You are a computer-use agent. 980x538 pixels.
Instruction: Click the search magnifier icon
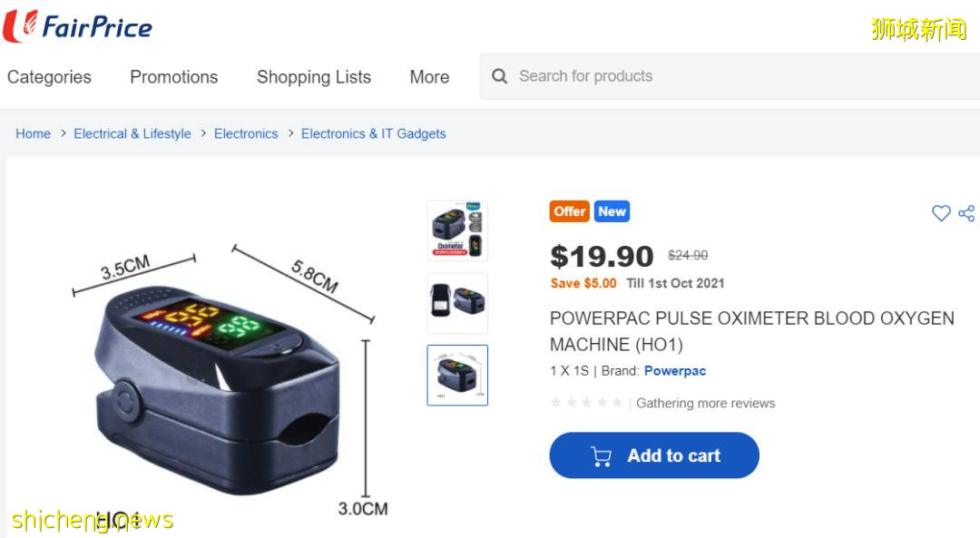coord(499,76)
